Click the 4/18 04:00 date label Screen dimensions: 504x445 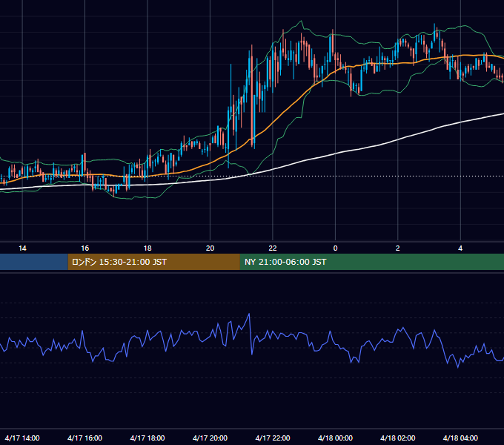click(x=460, y=438)
